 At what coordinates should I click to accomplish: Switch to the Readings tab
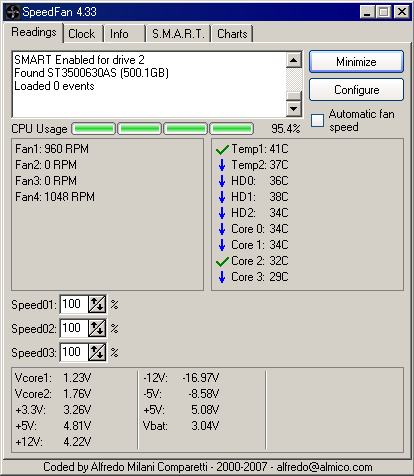point(34,32)
